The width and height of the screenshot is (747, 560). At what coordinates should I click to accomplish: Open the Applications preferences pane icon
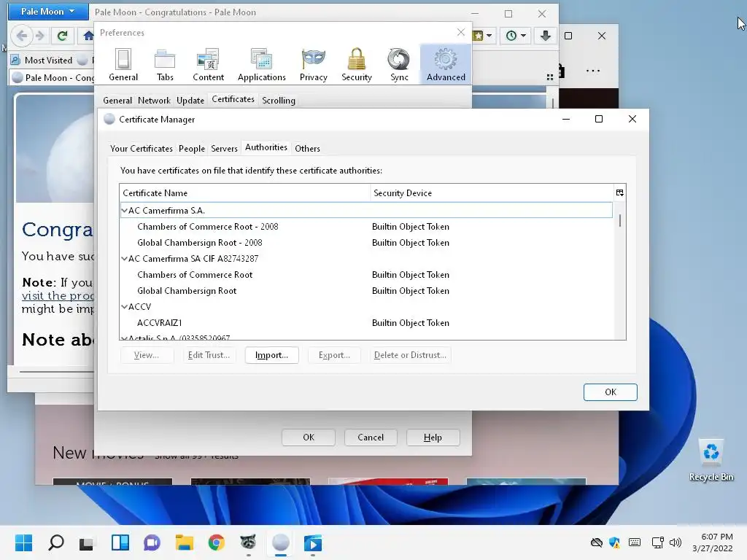tap(262, 65)
